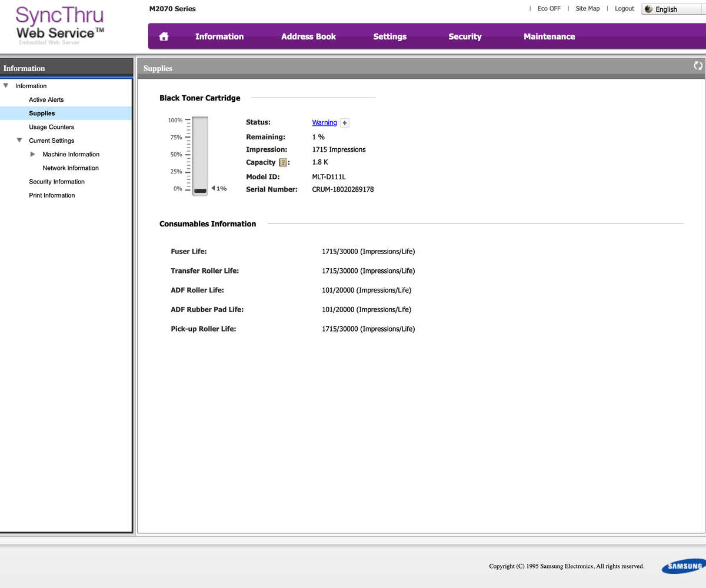
Task: Click the globe icon beside English
Action: [649, 9]
